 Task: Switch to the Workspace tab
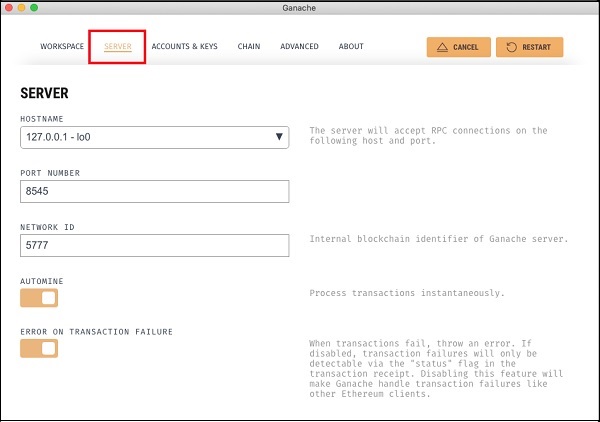pyautogui.click(x=62, y=46)
